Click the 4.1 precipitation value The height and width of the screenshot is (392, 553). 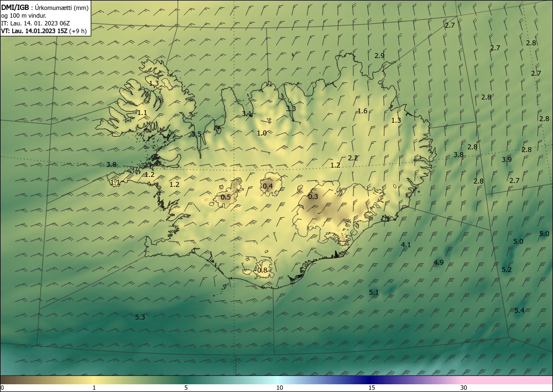(406, 244)
